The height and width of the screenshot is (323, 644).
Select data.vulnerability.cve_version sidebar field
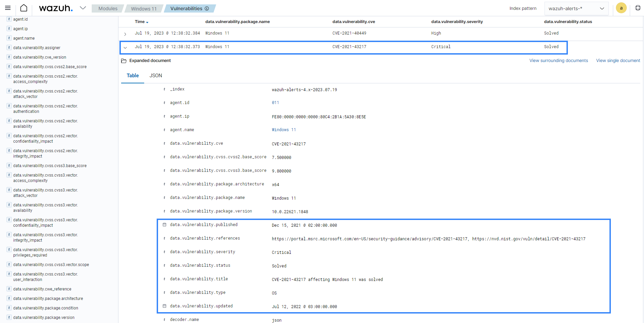(40, 57)
